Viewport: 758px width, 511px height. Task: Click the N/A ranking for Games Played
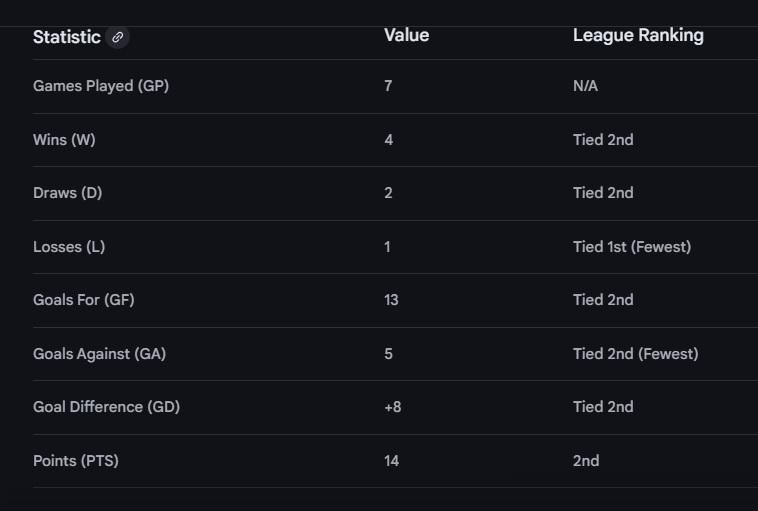click(x=585, y=86)
